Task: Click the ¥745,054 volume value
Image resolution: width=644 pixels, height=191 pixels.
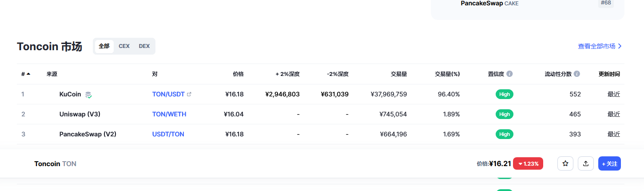Action: (393, 114)
